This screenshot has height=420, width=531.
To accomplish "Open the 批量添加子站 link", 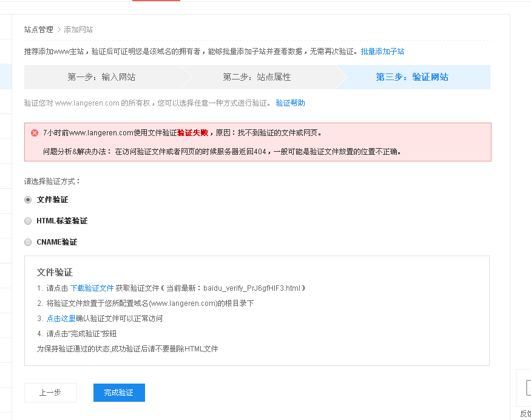I will tap(383, 52).
